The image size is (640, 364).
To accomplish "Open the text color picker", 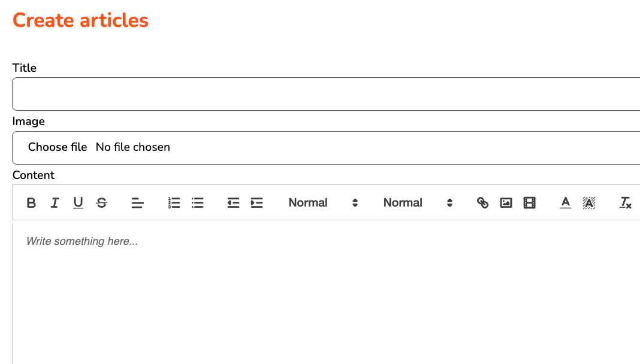I will click(565, 202).
